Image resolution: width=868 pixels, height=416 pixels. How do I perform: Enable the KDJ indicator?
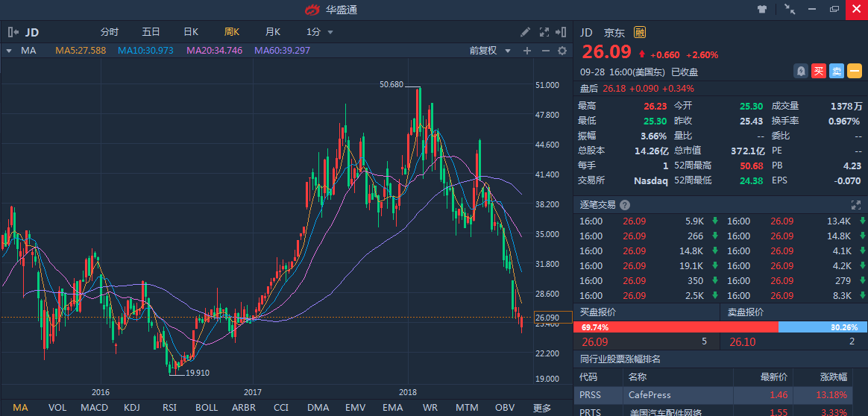pyautogui.click(x=132, y=408)
